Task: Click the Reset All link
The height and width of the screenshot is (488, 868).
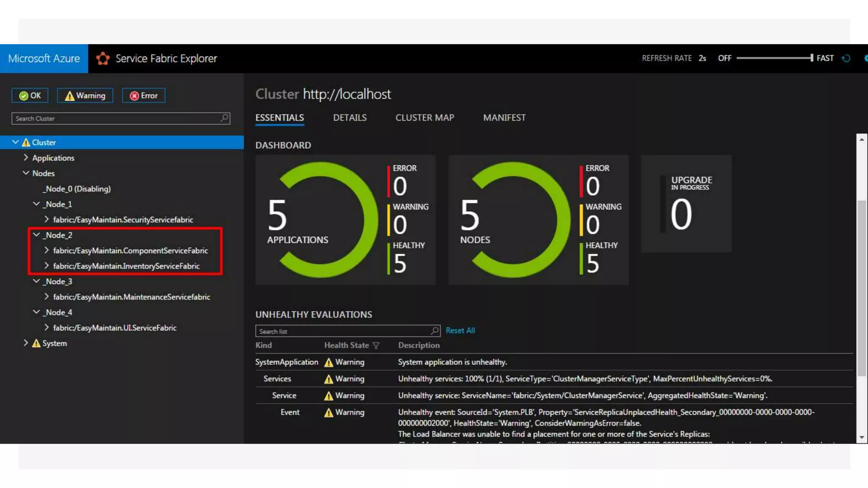Action: click(460, 330)
